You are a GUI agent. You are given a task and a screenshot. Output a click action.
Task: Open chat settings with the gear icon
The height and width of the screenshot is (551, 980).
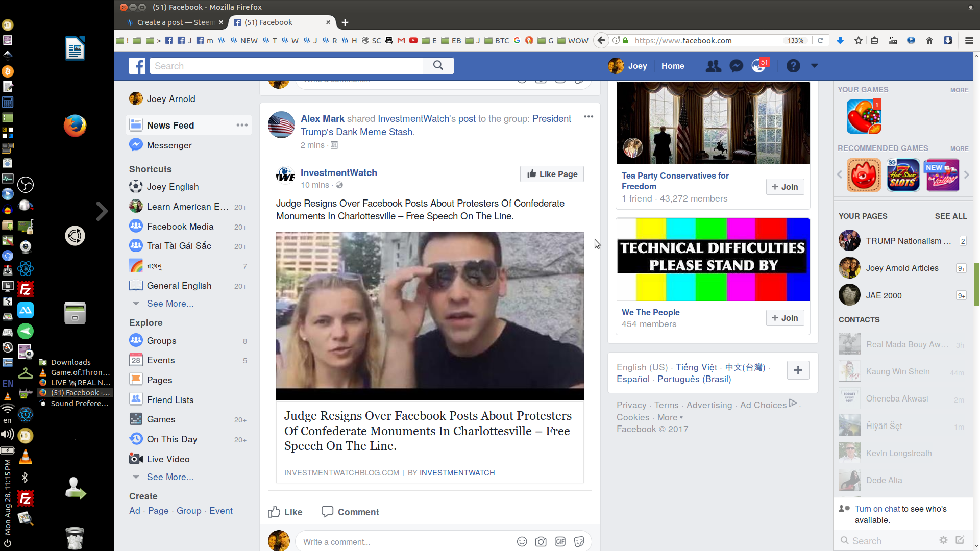[944, 540]
